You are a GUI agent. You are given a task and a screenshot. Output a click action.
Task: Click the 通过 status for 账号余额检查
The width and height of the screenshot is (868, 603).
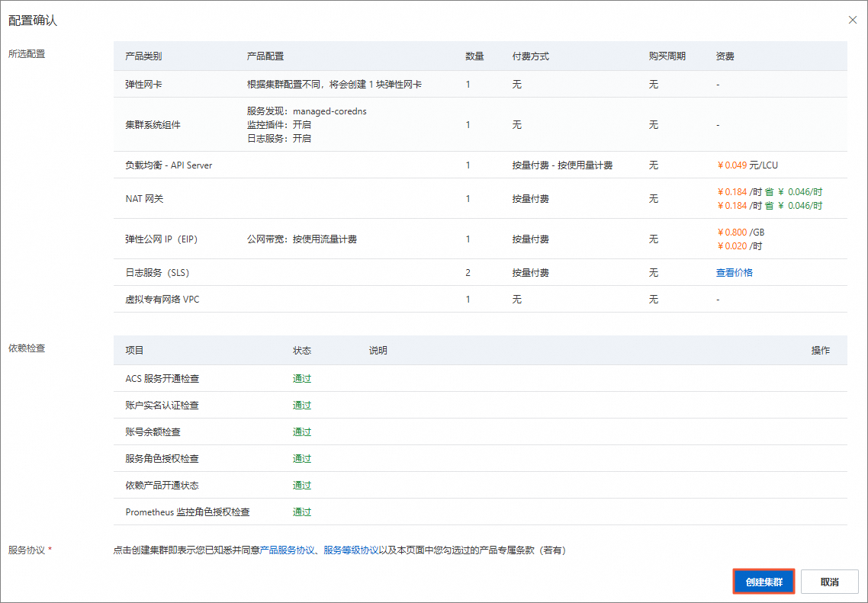302,431
